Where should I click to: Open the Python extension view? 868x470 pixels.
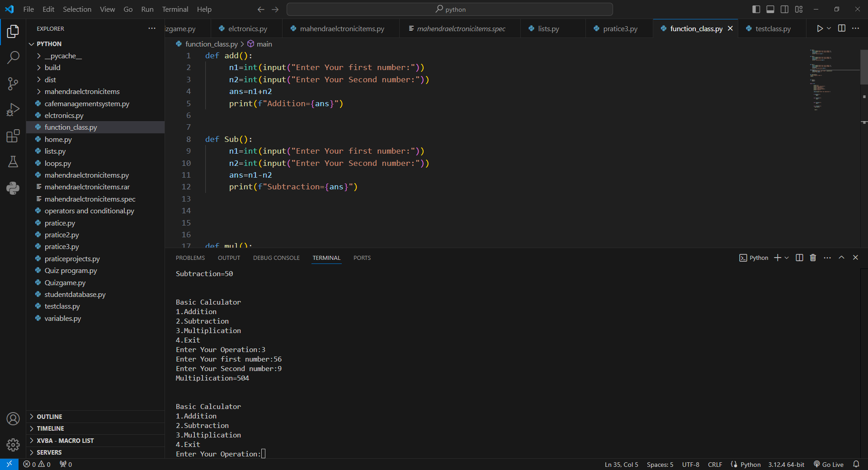(13, 188)
